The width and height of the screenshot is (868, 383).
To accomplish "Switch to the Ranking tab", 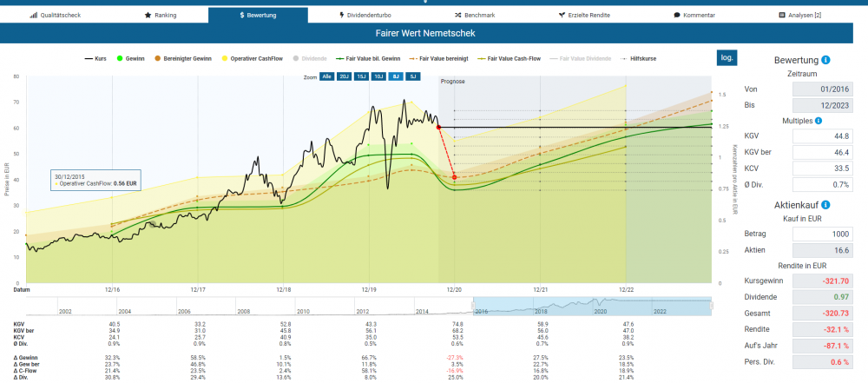I will pos(160,15).
